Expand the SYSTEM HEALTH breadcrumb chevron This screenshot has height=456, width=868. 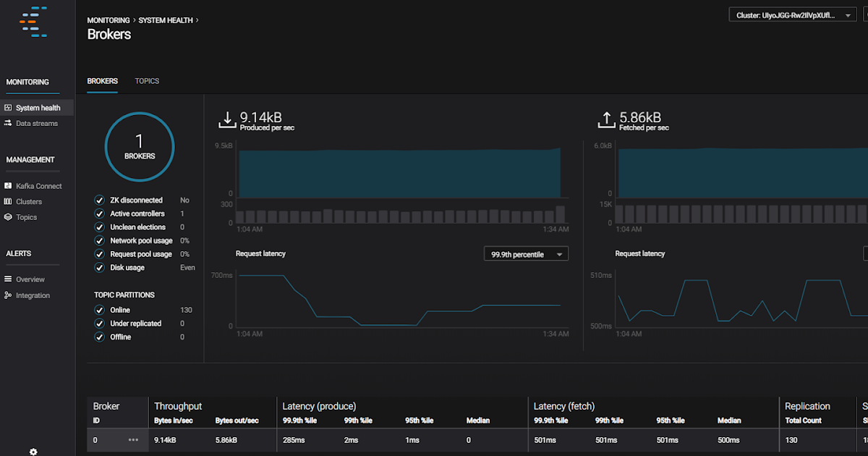(195, 20)
